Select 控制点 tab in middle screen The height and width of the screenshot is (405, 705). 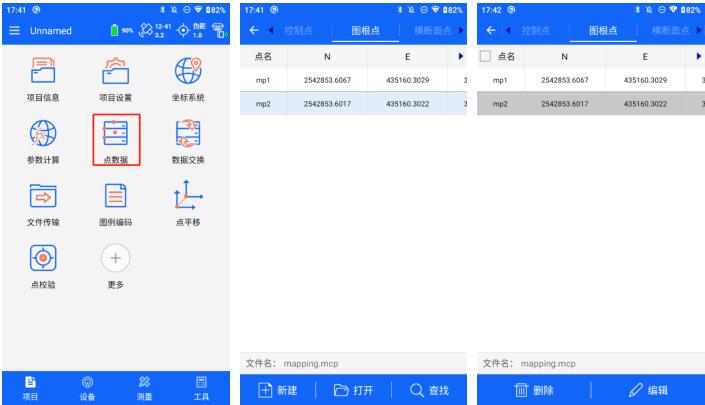click(299, 31)
